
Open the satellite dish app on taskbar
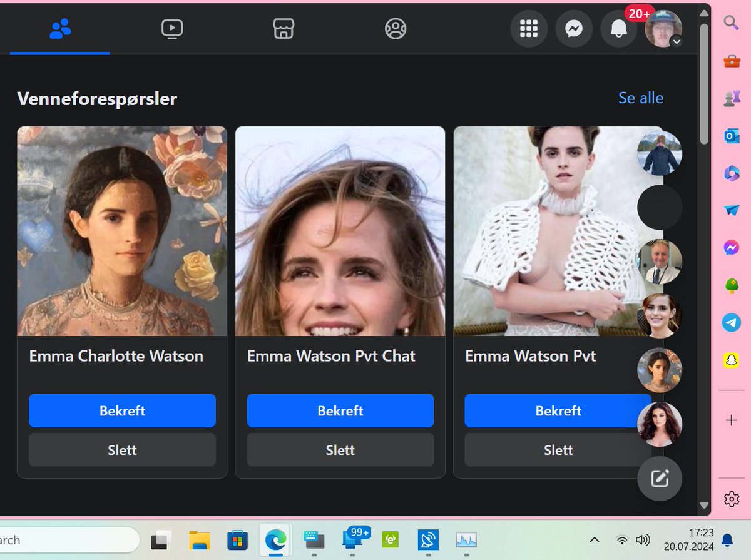428,539
